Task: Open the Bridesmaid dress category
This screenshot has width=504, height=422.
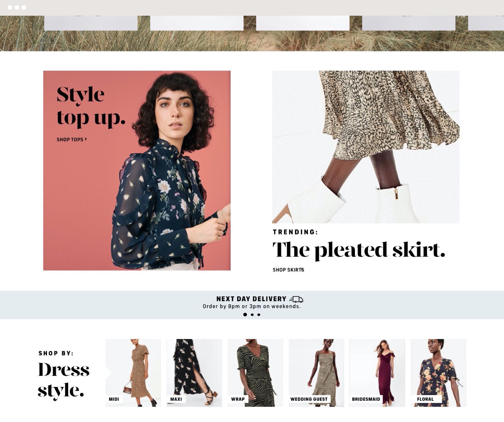Action: (x=377, y=373)
